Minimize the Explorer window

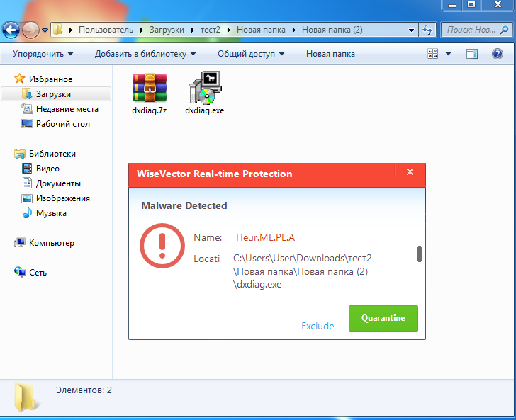452,5
